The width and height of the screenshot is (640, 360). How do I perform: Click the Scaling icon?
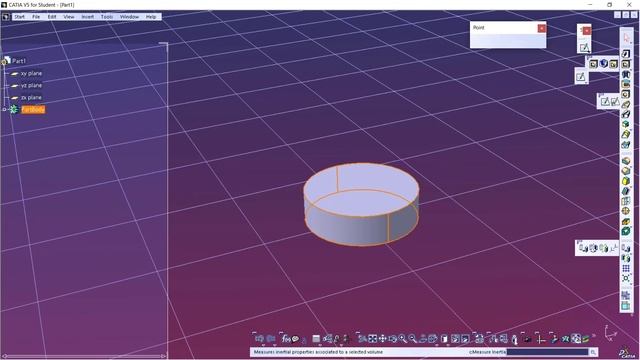626,278
